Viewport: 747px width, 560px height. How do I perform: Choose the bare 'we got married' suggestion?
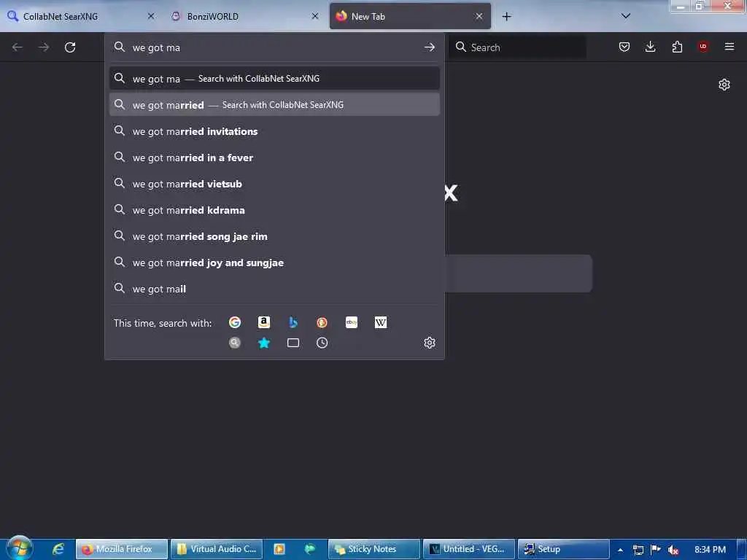pos(274,105)
